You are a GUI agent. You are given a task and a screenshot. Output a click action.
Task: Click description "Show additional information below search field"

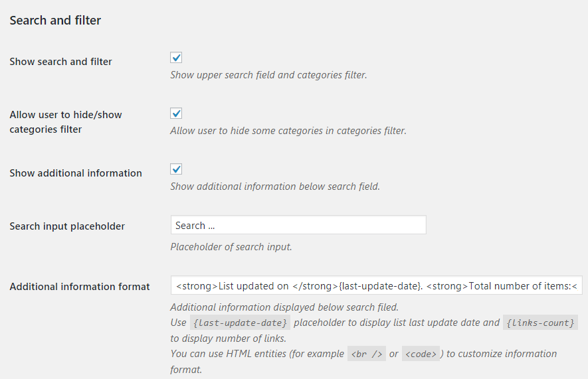pyautogui.click(x=275, y=187)
